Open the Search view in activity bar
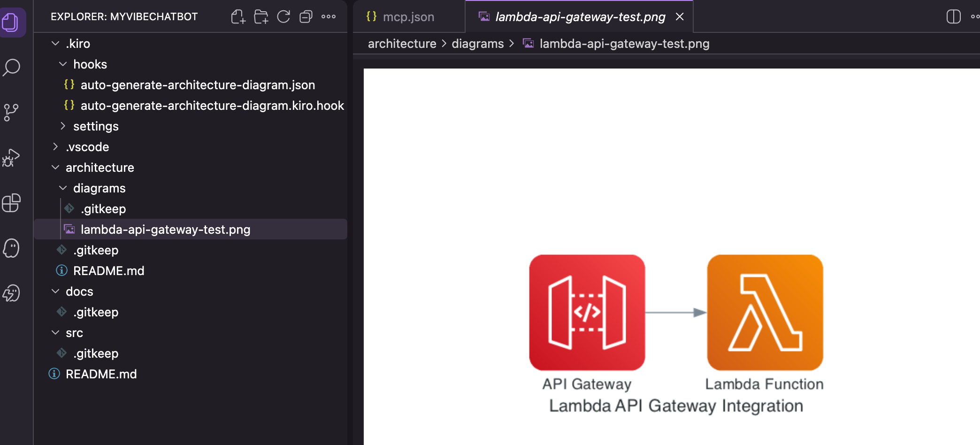The height and width of the screenshot is (445, 980). point(12,67)
